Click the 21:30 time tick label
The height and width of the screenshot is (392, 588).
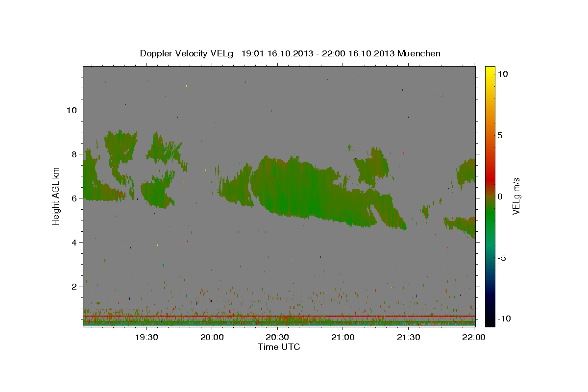(x=408, y=337)
